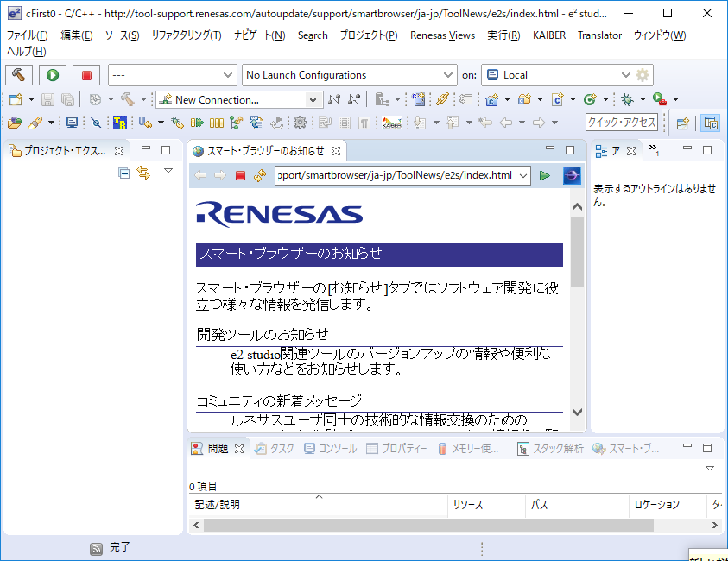Click the 記述/説明 column header

[318, 505]
